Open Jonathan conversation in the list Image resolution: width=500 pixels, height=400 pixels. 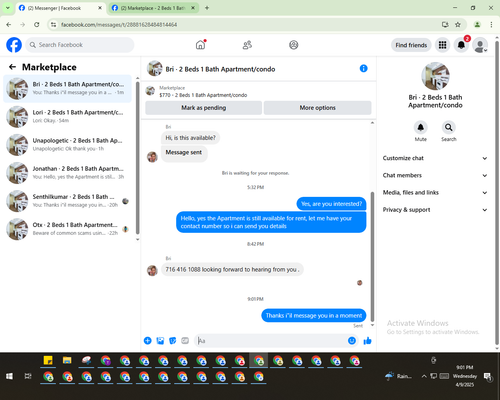[68, 173]
